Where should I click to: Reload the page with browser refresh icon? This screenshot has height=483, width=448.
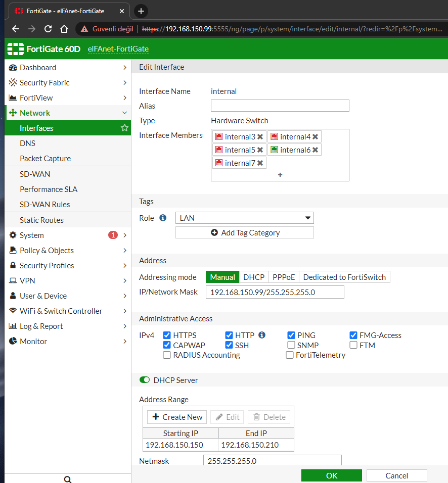[x=48, y=29]
